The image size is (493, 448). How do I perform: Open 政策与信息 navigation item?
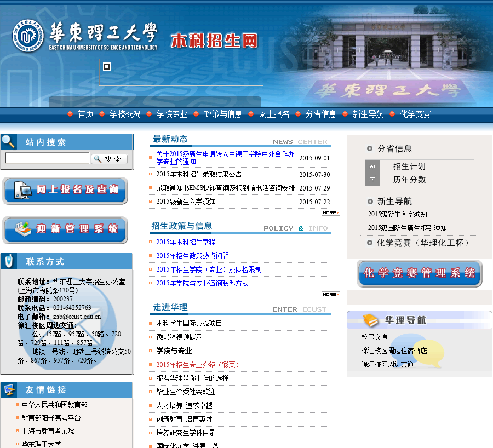pos(223,114)
